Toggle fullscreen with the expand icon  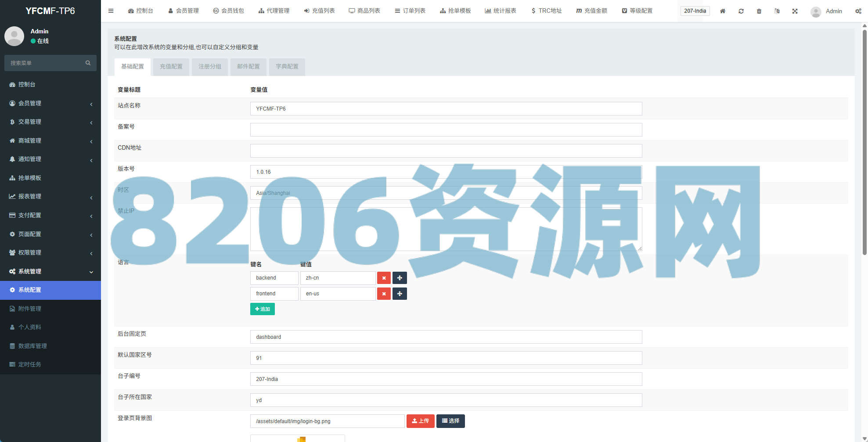tap(795, 11)
